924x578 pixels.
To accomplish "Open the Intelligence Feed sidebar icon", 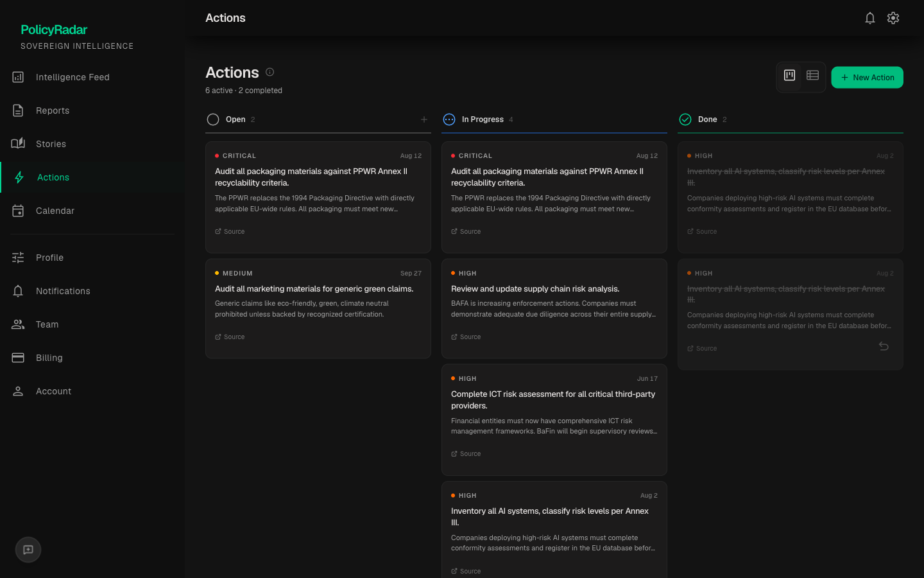I will coord(18,77).
